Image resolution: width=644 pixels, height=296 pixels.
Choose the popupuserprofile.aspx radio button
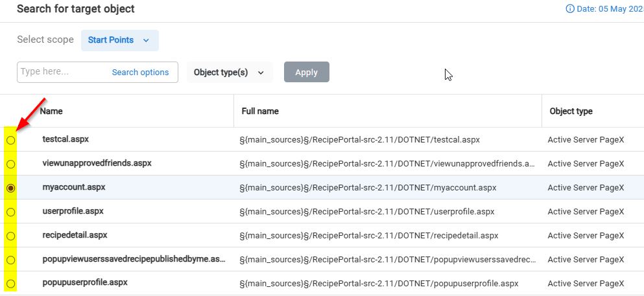click(x=11, y=284)
